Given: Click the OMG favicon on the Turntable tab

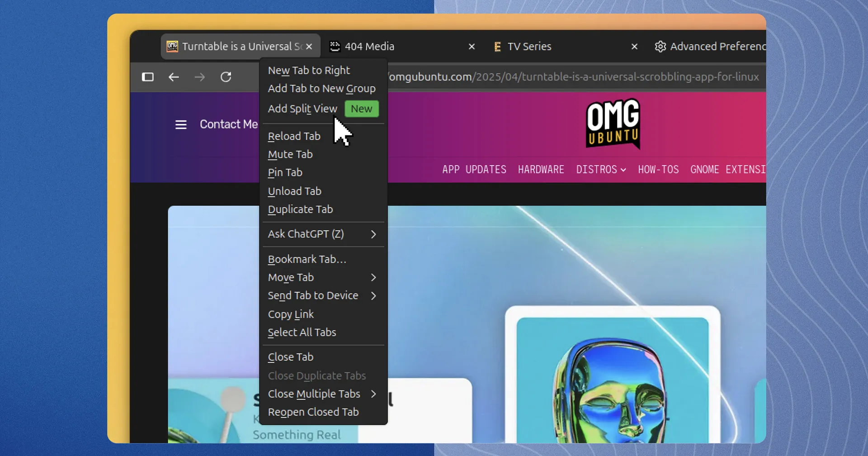Looking at the screenshot, I should pyautogui.click(x=172, y=46).
